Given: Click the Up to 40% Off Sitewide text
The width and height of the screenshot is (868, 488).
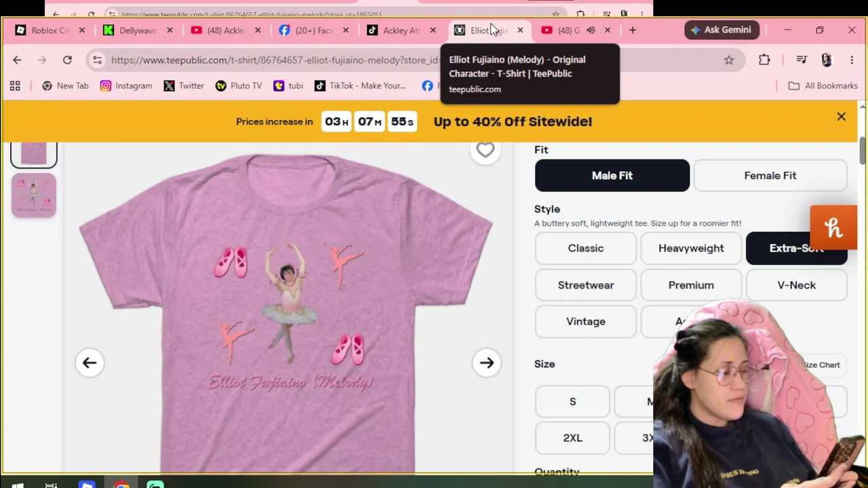Looking at the screenshot, I should (x=513, y=121).
